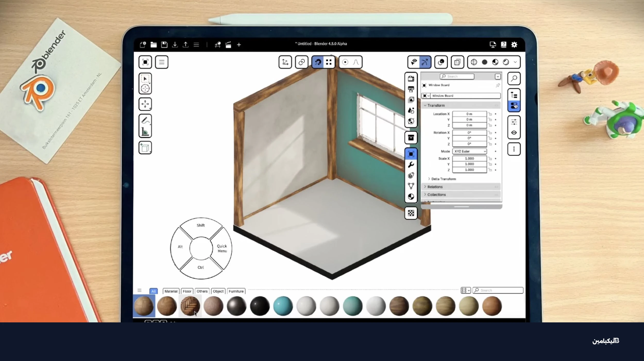
Task: Click the magnifier search button on right
Action: [x=514, y=78]
